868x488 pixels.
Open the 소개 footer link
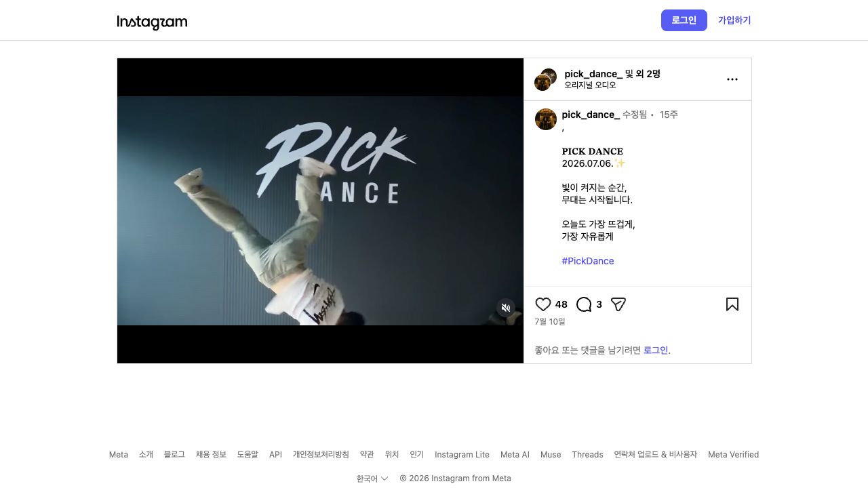click(x=146, y=455)
